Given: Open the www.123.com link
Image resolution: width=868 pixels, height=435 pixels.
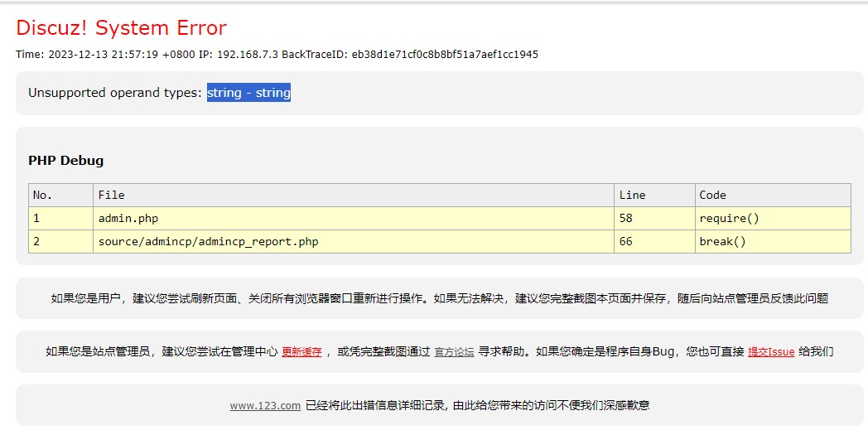Looking at the screenshot, I should point(265,405).
